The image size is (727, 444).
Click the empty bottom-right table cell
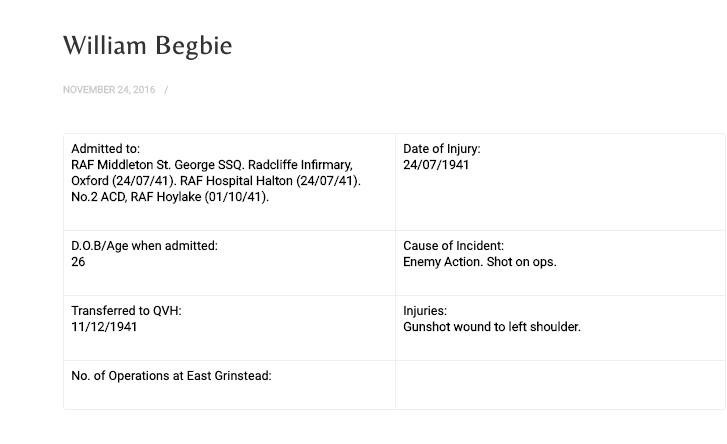[560, 385]
